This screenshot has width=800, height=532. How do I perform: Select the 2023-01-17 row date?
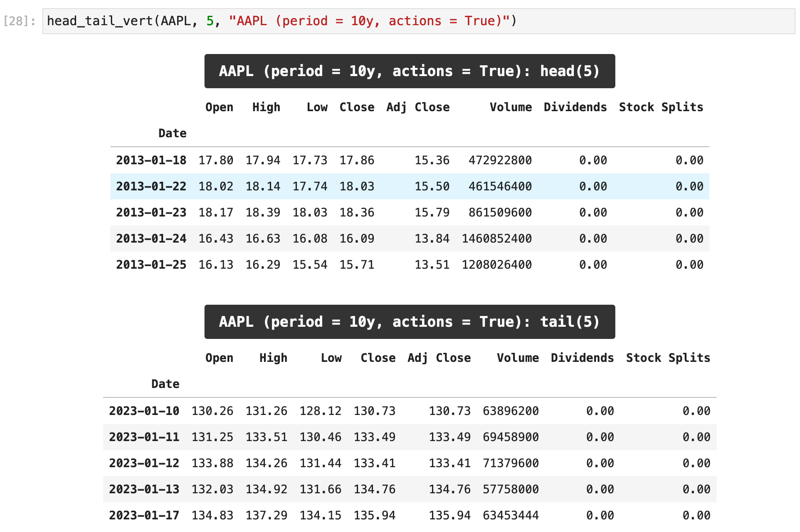(x=144, y=515)
